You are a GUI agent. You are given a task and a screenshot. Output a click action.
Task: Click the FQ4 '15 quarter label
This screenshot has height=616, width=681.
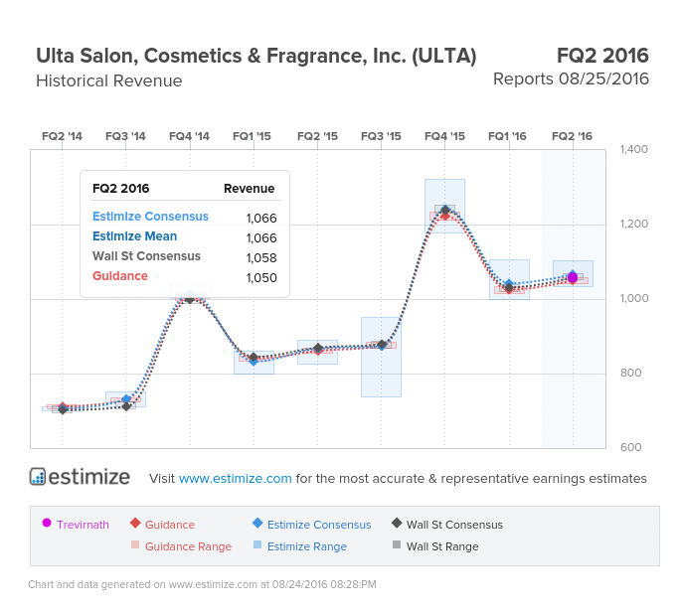point(444,136)
